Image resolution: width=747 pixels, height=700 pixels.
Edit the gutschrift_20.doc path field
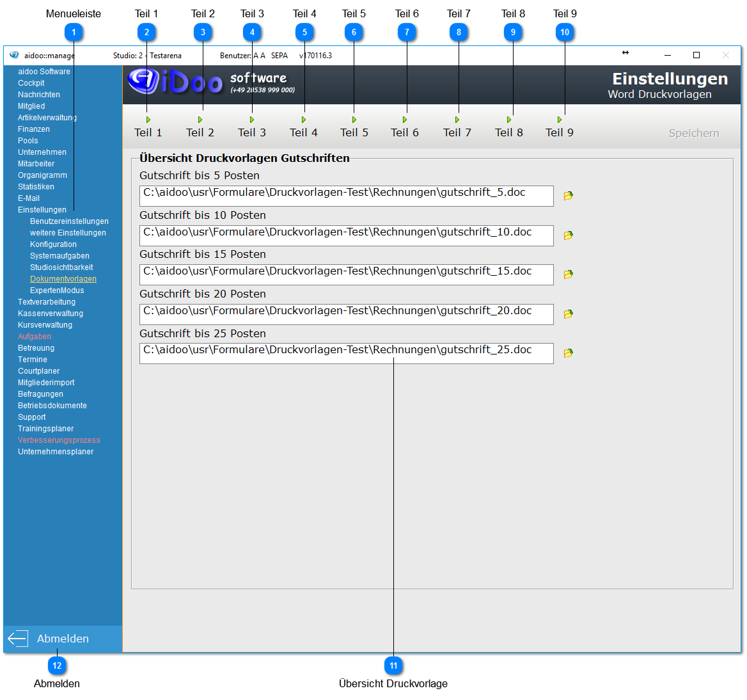pos(347,314)
